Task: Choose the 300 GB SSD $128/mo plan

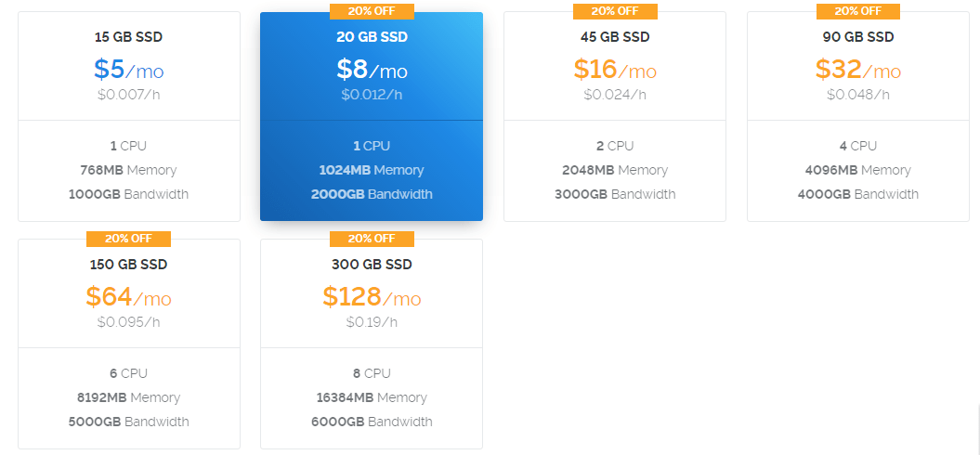Action: [x=372, y=344]
